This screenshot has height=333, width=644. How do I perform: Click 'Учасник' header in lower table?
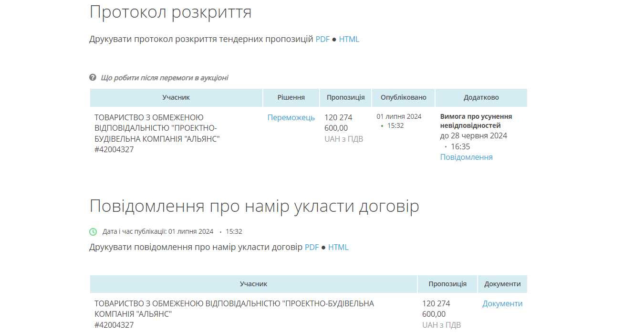click(253, 284)
